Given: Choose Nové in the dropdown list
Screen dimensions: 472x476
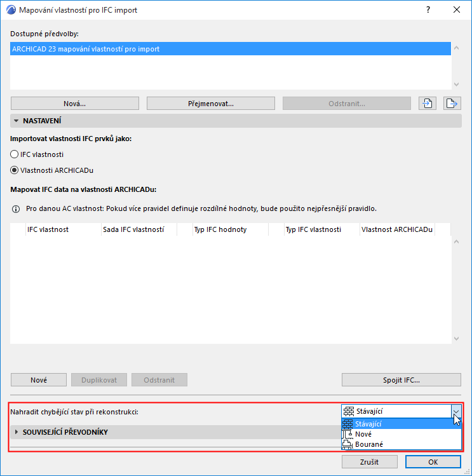Looking at the screenshot, I should 401,434.
